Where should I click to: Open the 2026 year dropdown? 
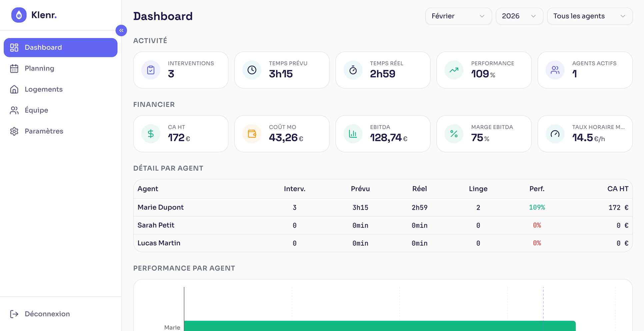point(519,16)
